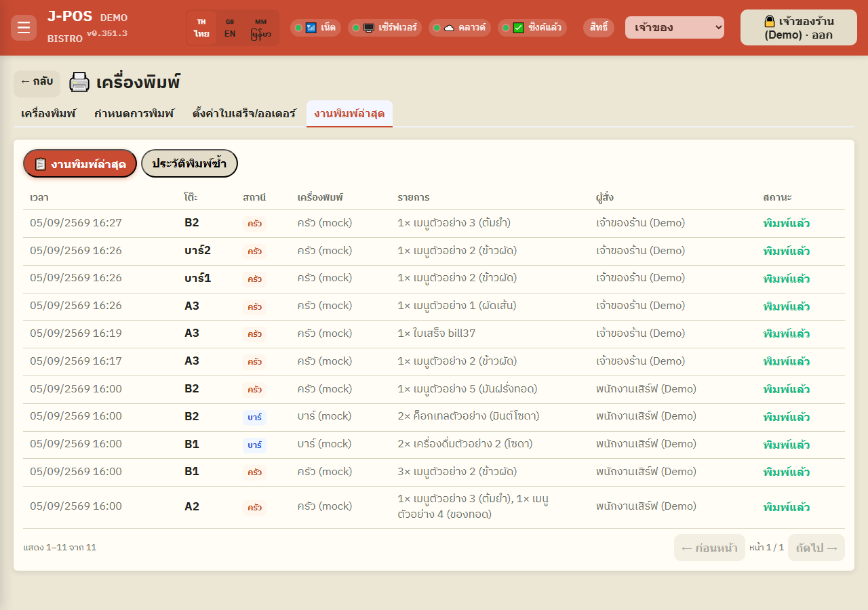Viewport: 868px width, 610px height.
Task: Click table name บาร์1
Action: tap(197, 279)
